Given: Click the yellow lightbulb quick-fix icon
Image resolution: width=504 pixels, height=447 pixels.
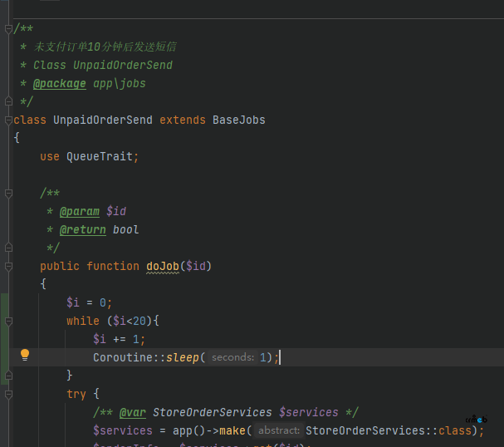Looking at the screenshot, I should (x=25, y=355).
